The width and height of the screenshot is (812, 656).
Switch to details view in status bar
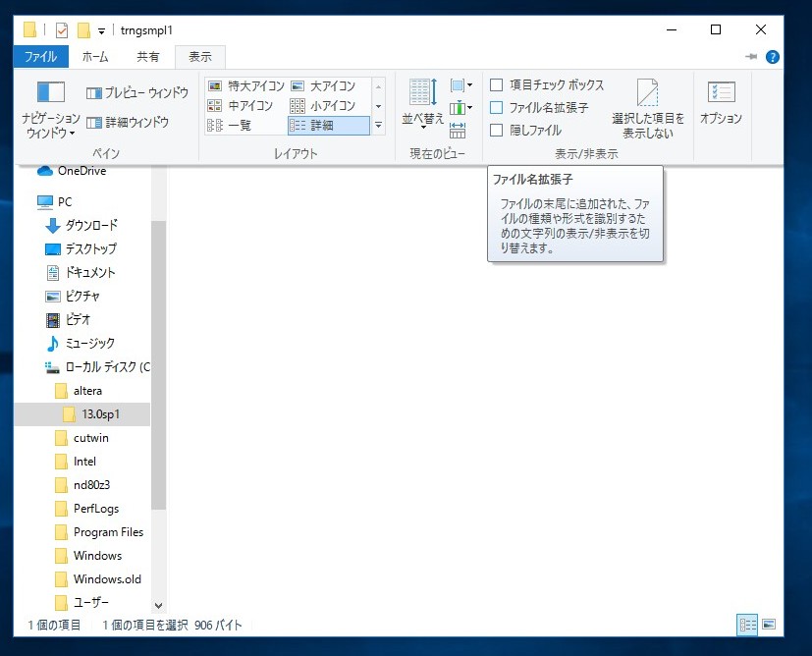click(x=747, y=625)
